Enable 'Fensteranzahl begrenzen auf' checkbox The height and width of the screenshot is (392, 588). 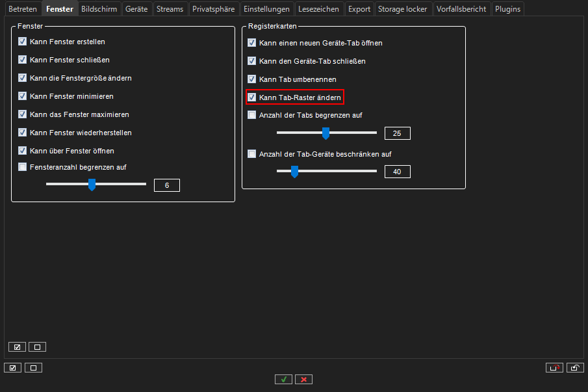(23, 167)
